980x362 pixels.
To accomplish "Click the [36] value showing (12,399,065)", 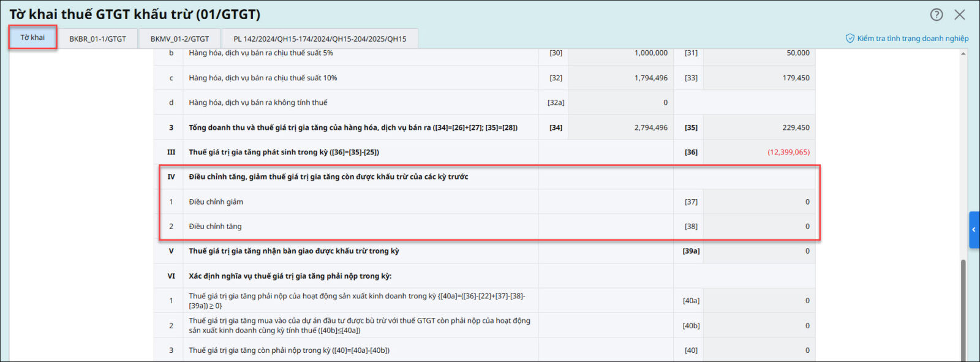I will [x=758, y=152].
